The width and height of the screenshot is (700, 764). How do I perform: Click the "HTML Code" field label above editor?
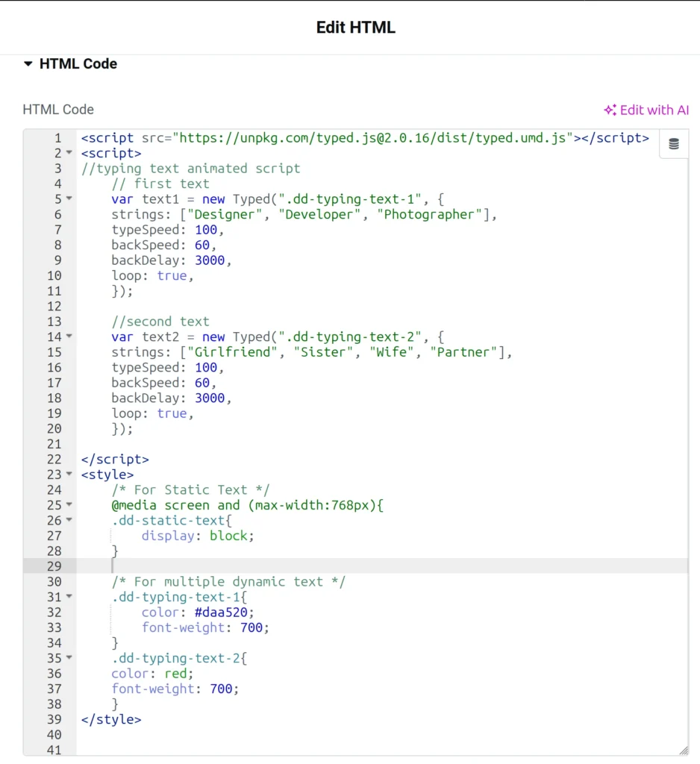58,110
